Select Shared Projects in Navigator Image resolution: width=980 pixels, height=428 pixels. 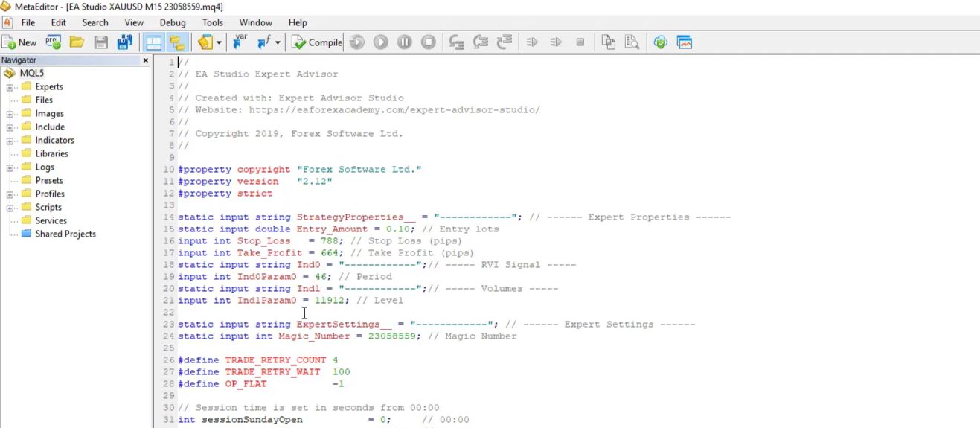(x=65, y=234)
